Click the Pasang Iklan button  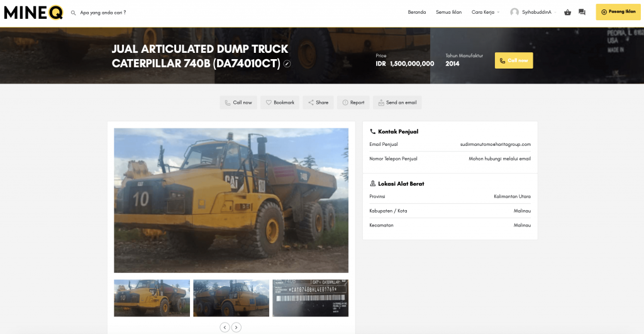pyautogui.click(x=618, y=12)
